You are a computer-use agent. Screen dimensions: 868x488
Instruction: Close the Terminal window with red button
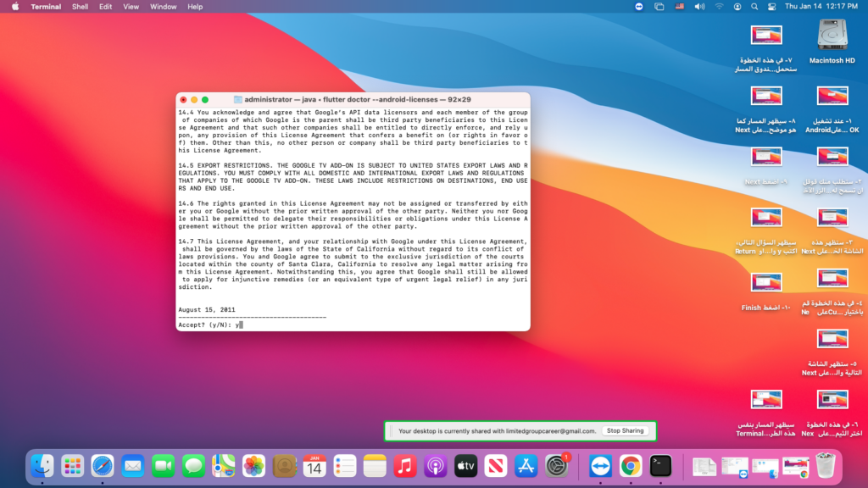point(183,100)
